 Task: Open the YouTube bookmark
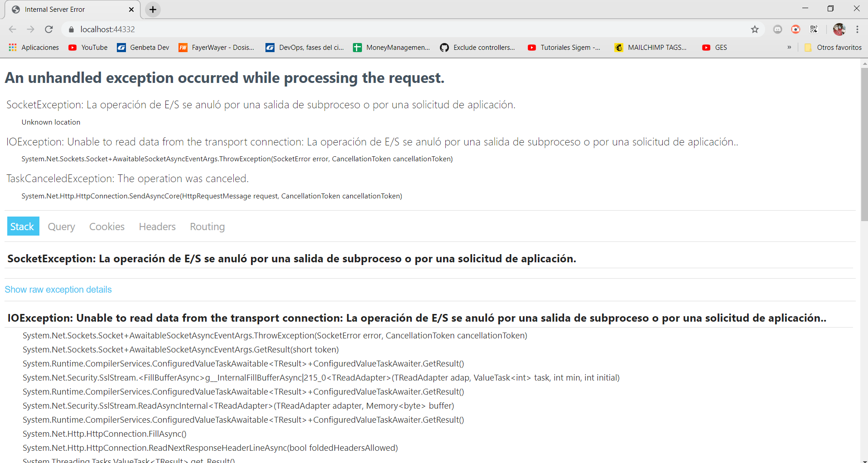(x=88, y=48)
